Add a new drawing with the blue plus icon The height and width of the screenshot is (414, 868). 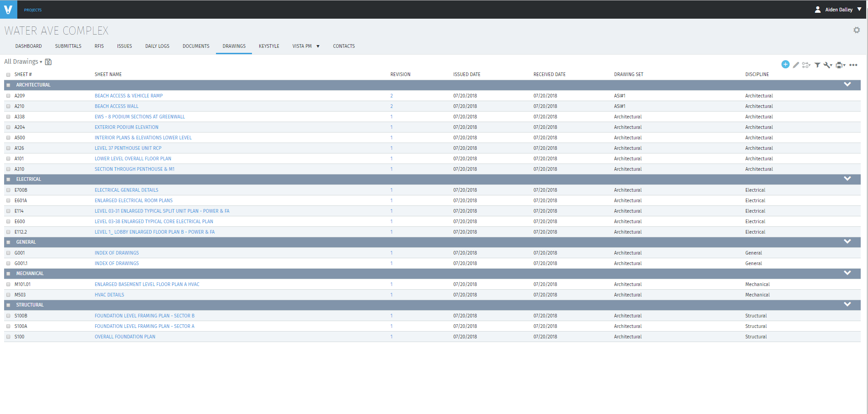(x=786, y=65)
